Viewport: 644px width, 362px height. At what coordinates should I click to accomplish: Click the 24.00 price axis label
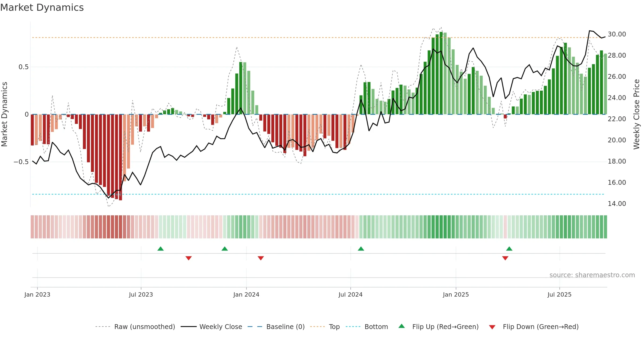click(x=617, y=98)
